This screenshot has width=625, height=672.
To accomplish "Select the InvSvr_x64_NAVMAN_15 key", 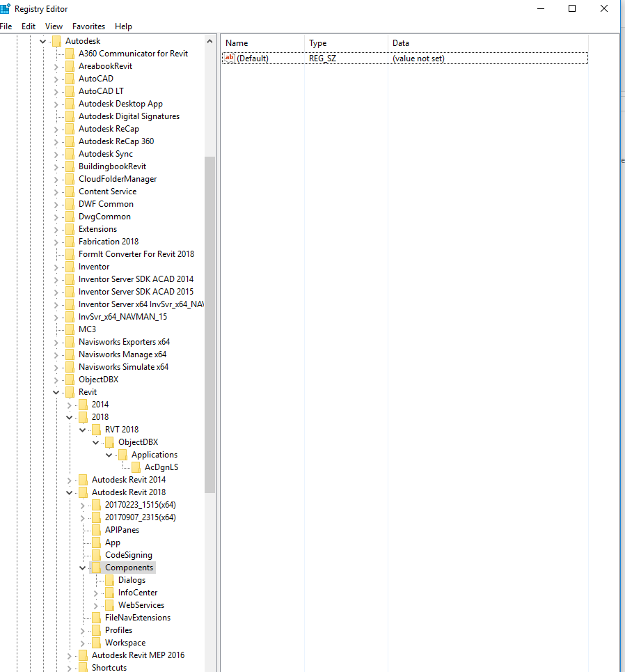I will pos(123,317).
